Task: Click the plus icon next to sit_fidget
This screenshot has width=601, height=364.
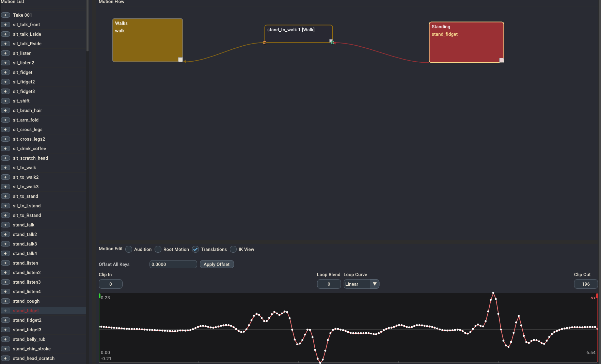Action: (5, 72)
